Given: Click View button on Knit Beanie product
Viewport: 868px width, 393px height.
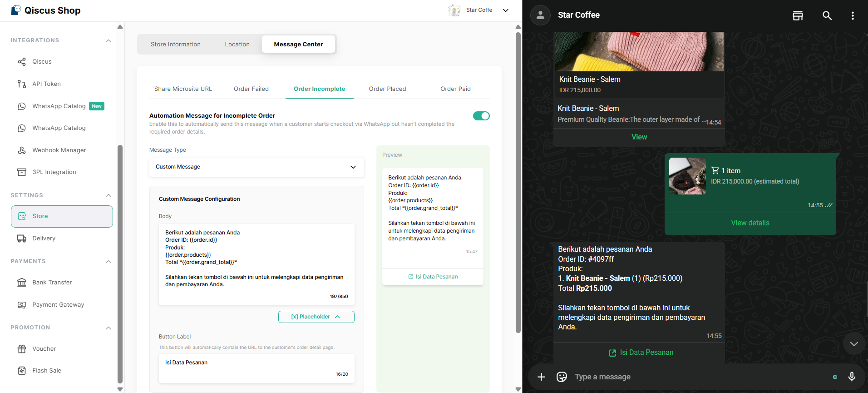Looking at the screenshot, I should (x=639, y=137).
